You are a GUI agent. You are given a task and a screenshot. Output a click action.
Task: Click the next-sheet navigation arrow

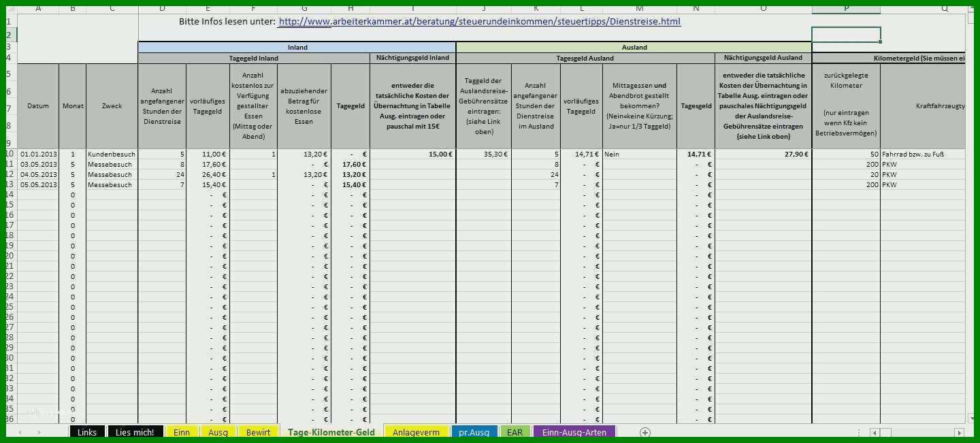tap(39, 432)
